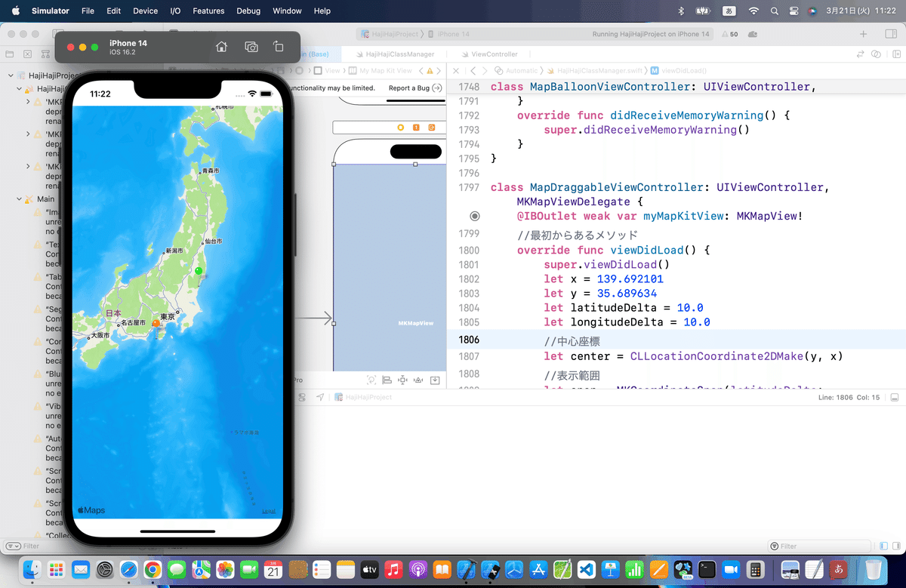Viewport: 906px width, 588px height.
Task: Rotate the iPhone 14 simulator device
Action: [278, 47]
